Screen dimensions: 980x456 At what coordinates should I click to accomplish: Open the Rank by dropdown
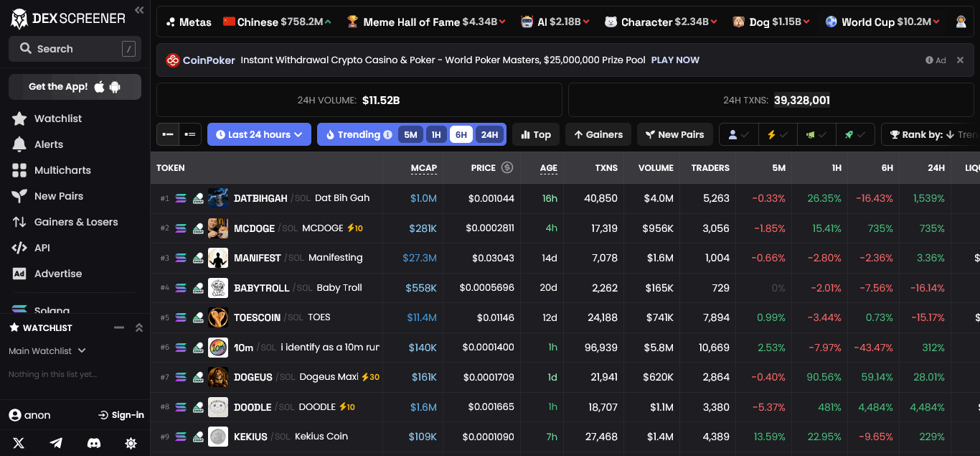(x=930, y=134)
